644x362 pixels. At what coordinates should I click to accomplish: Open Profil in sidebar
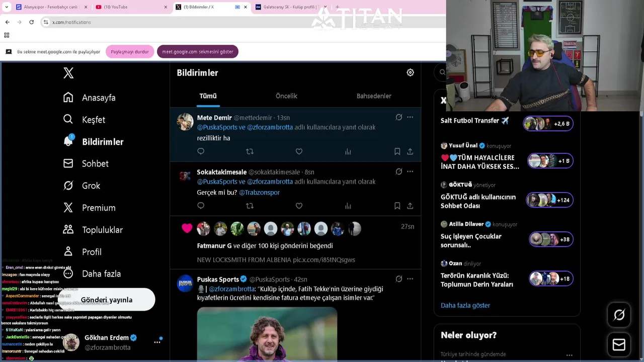pos(82,252)
